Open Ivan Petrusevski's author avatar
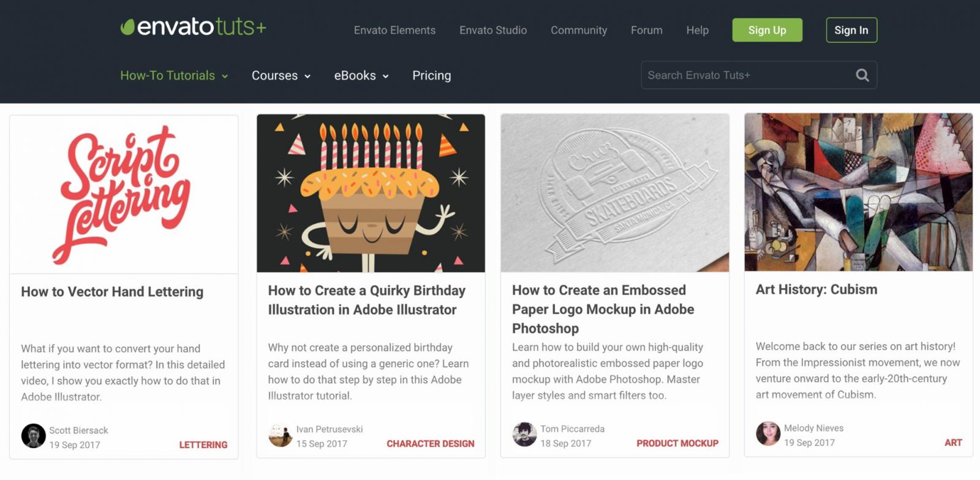The image size is (980, 480). coord(281,435)
